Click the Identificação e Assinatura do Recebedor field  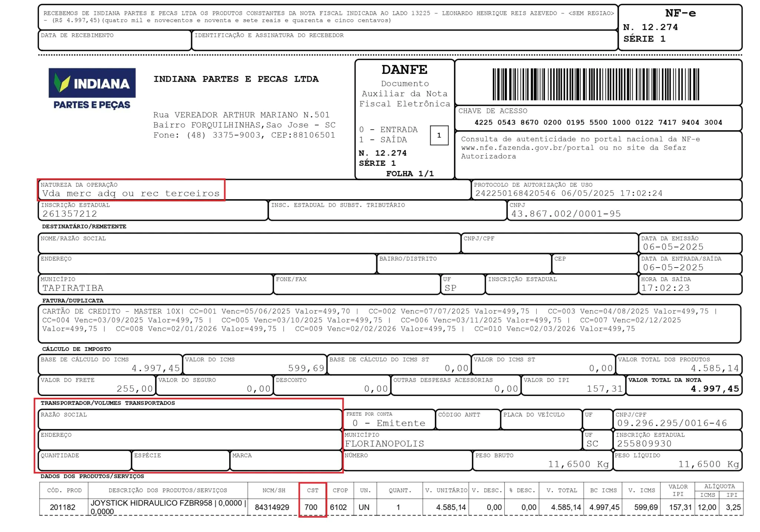pos(404,43)
